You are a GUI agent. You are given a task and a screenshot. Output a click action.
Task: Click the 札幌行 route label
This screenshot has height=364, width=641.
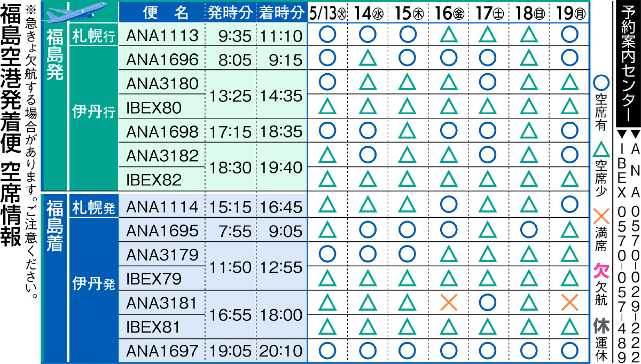94,36
